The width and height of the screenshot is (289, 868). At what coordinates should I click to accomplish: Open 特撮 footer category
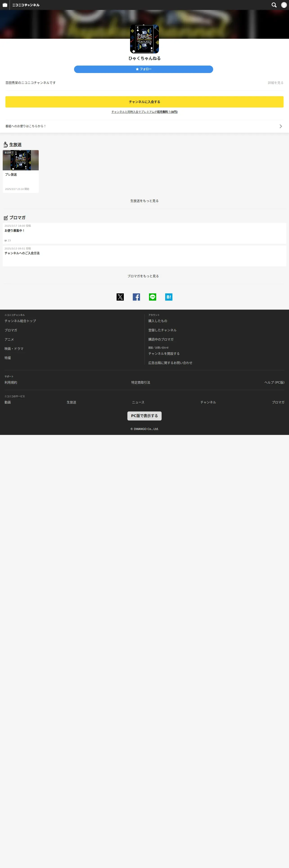pos(8,358)
